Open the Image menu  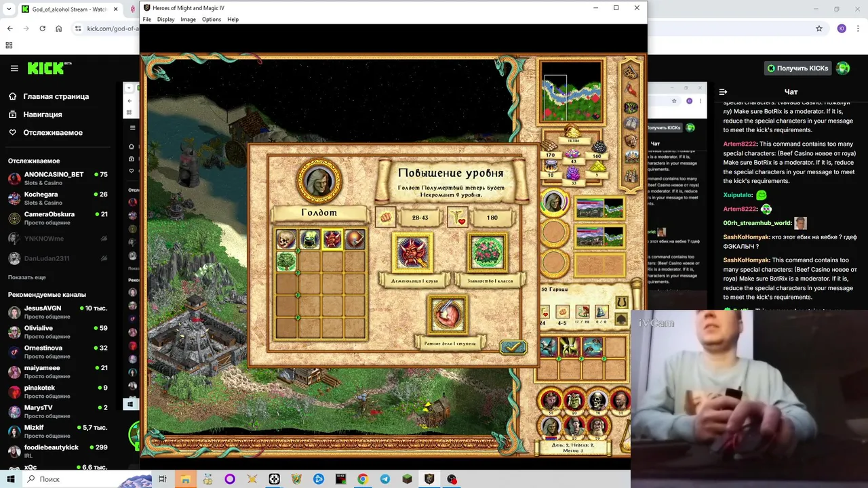pyautogui.click(x=188, y=19)
